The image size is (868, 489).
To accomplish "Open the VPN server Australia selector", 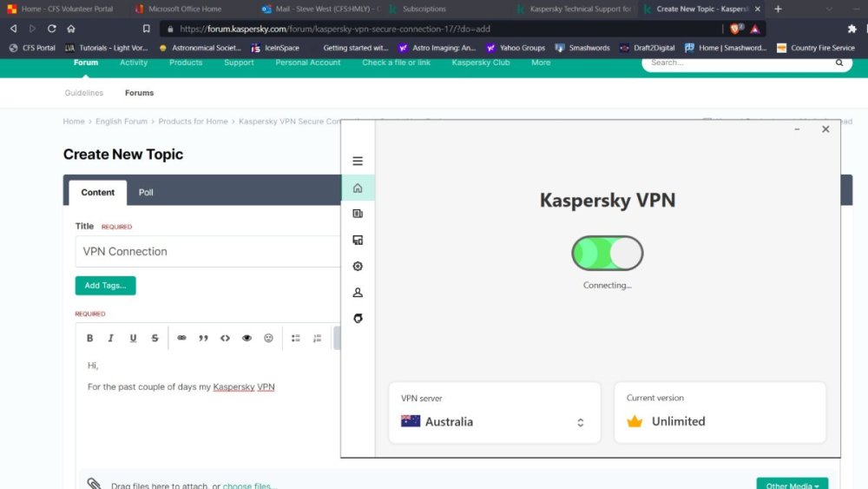I will tap(495, 413).
